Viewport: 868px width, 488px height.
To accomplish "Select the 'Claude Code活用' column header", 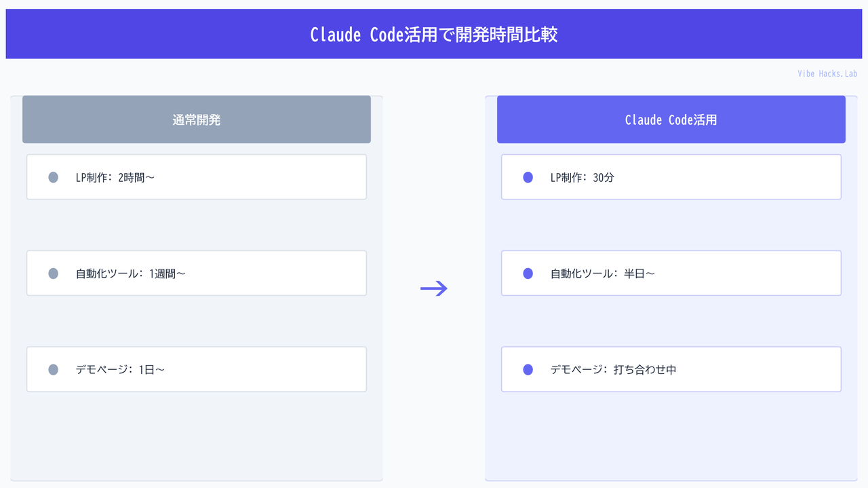I will [671, 119].
